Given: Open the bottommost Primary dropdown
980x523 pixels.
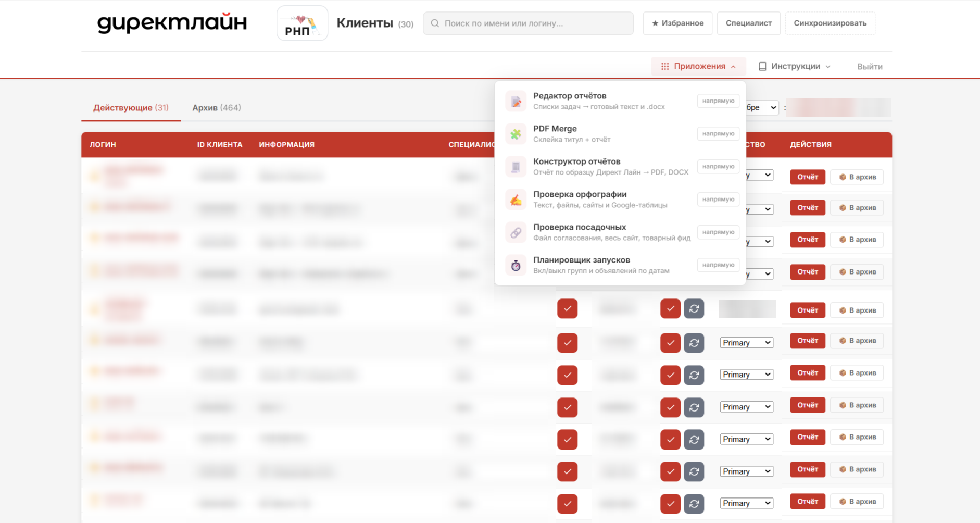Looking at the screenshot, I should [746, 503].
